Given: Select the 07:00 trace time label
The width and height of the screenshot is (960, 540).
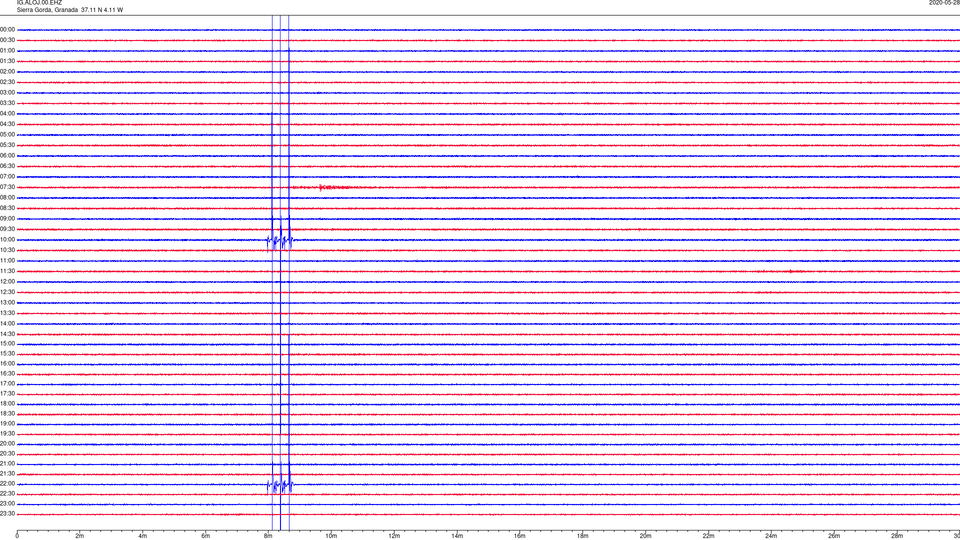Looking at the screenshot, I should [x=7, y=176].
